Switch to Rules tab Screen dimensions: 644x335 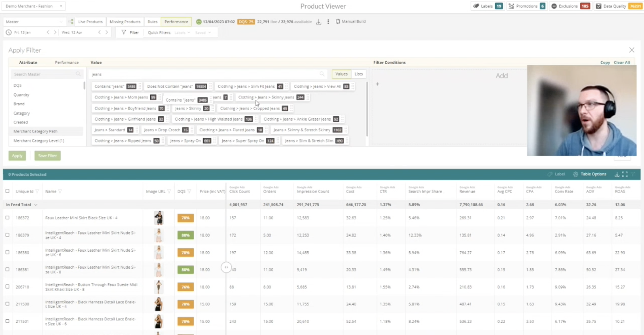click(153, 22)
